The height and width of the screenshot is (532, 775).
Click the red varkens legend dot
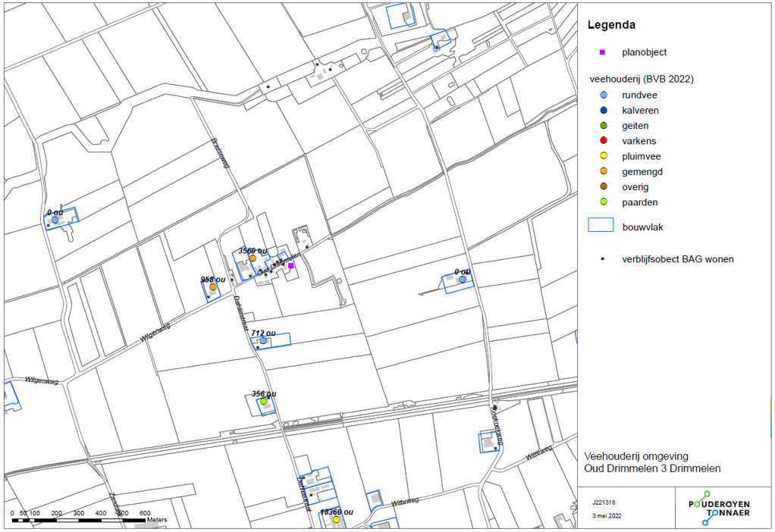click(x=604, y=141)
